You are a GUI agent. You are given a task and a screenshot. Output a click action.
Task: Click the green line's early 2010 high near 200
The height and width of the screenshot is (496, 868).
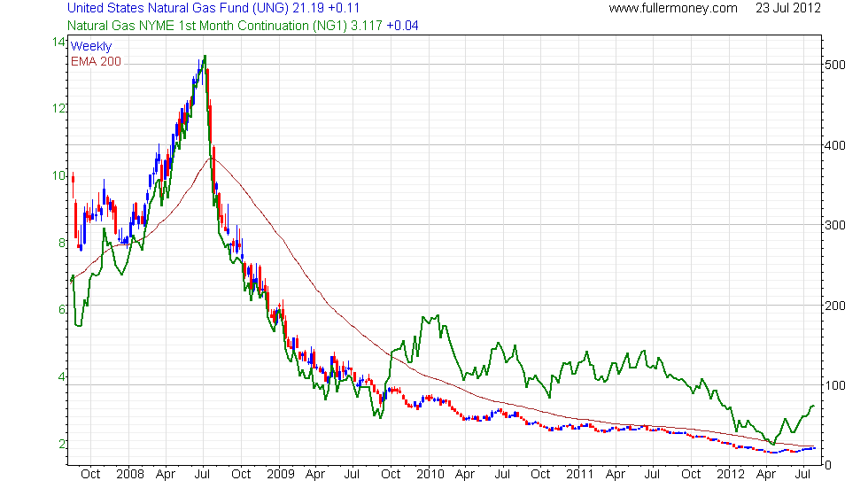coord(438,316)
